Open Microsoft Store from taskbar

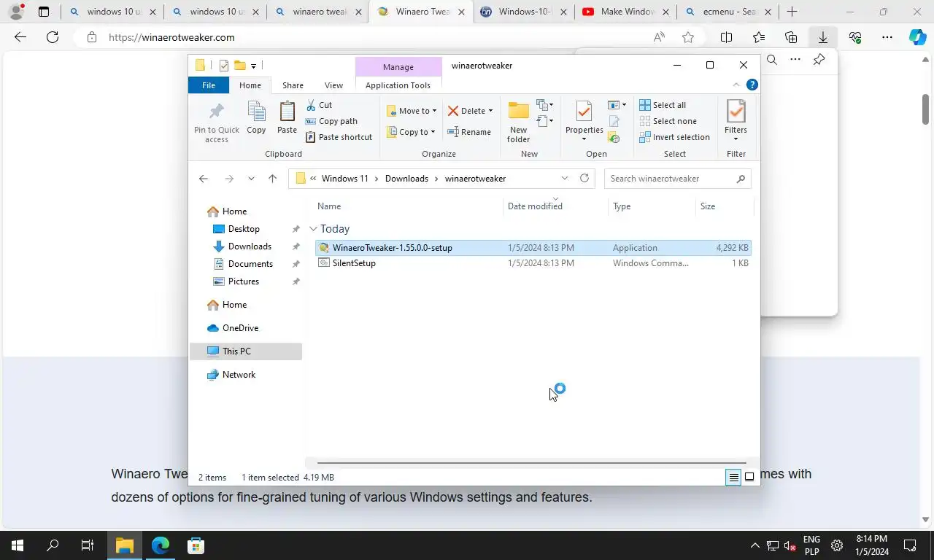coord(196,545)
